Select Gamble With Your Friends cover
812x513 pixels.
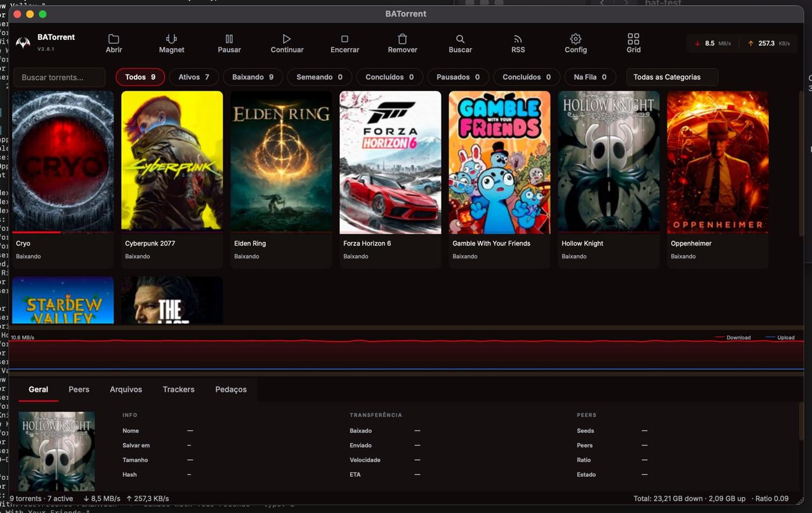coord(499,162)
